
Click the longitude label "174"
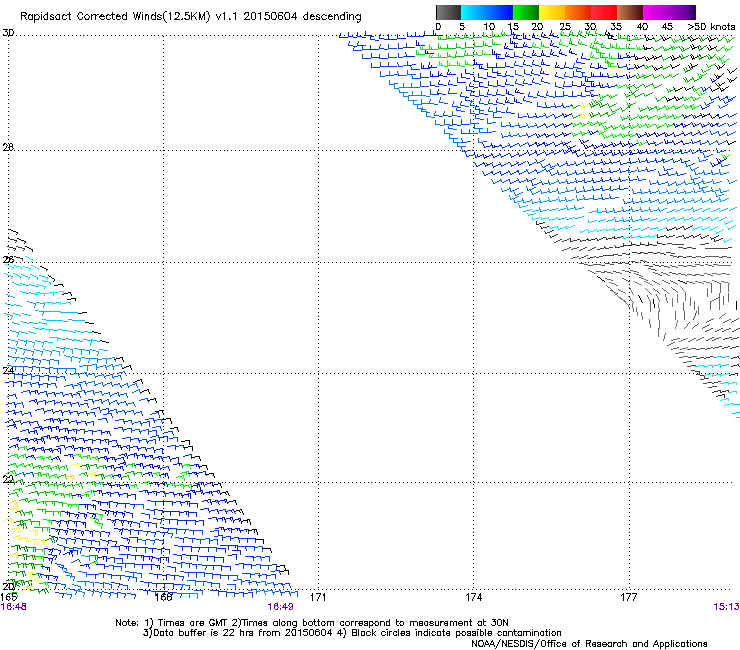click(x=473, y=597)
